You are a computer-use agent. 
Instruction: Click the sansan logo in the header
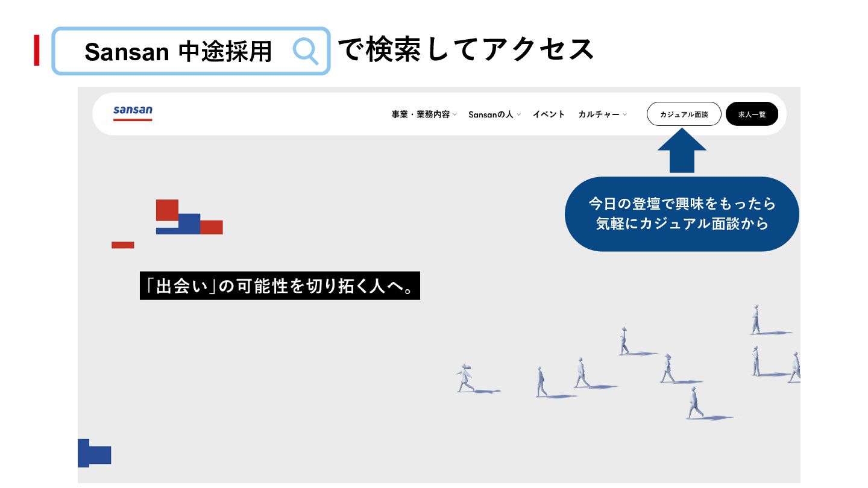click(x=133, y=113)
